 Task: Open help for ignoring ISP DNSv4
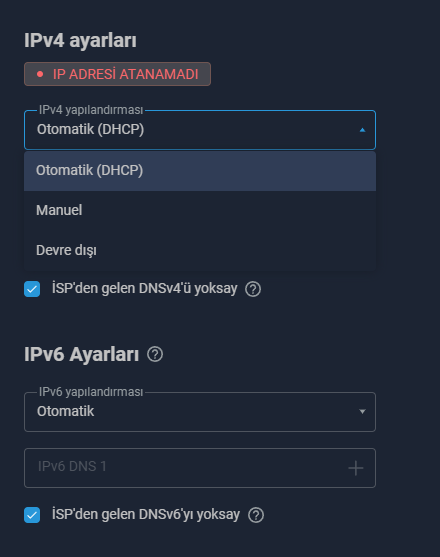click(253, 289)
